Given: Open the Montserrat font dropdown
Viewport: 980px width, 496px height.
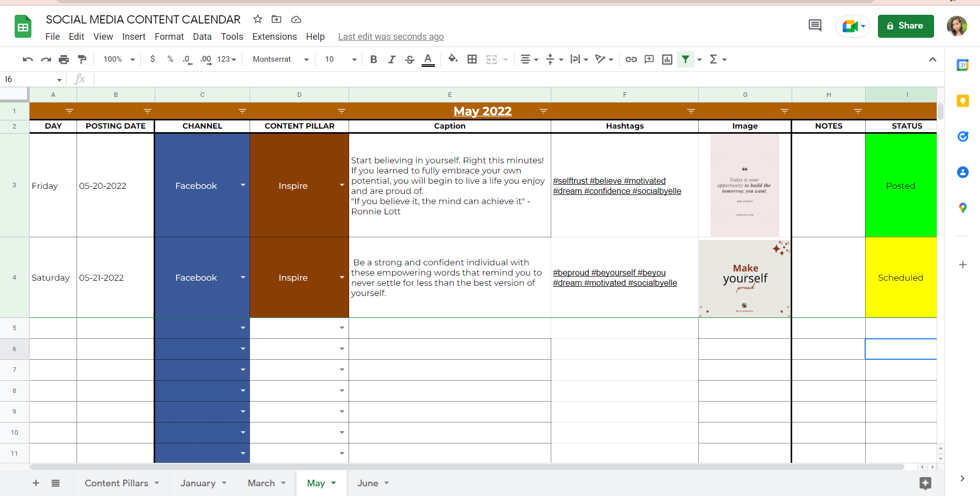Looking at the screenshot, I should 281,60.
